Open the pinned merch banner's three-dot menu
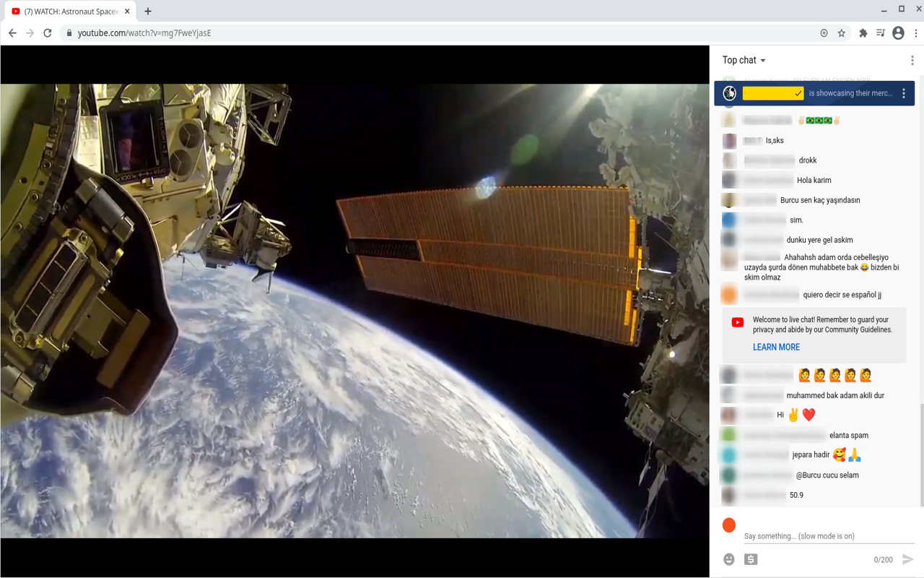Screen dimensions: 924x578 tap(903, 93)
